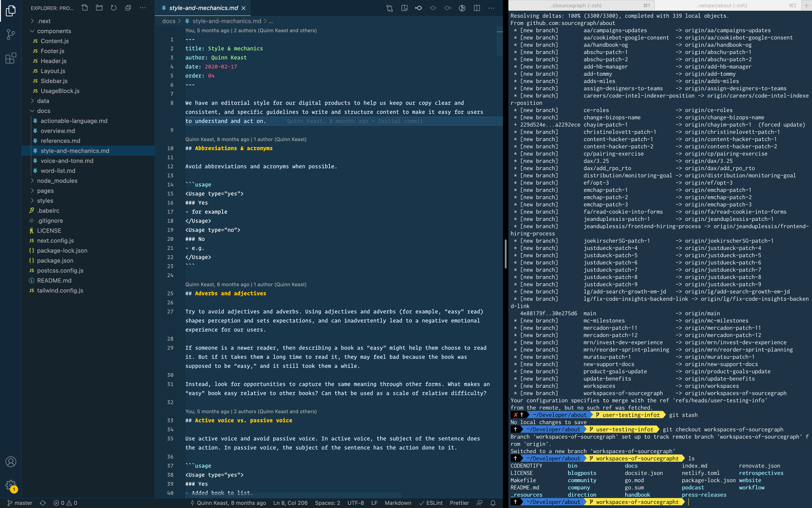Select the style-and-mechanics.md editor tab

(x=203, y=8)
